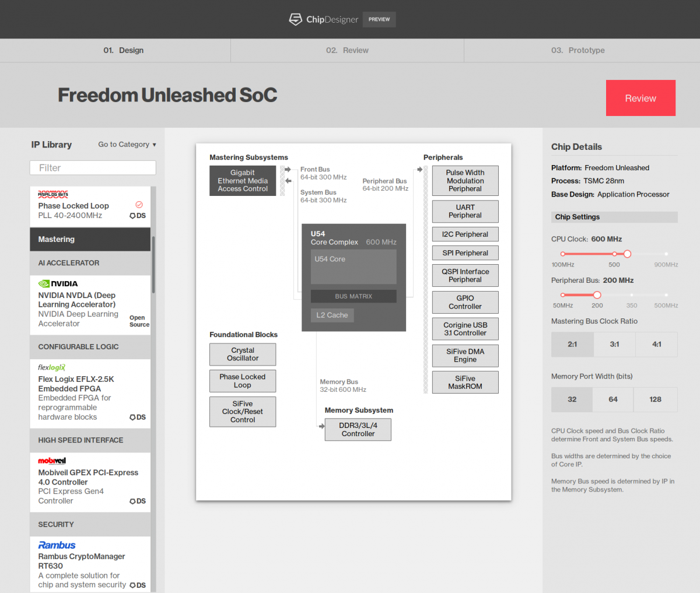The height and width of the screenshot is (593, 700).
Task: Click the Rambus logo
Action: (57, 545)
